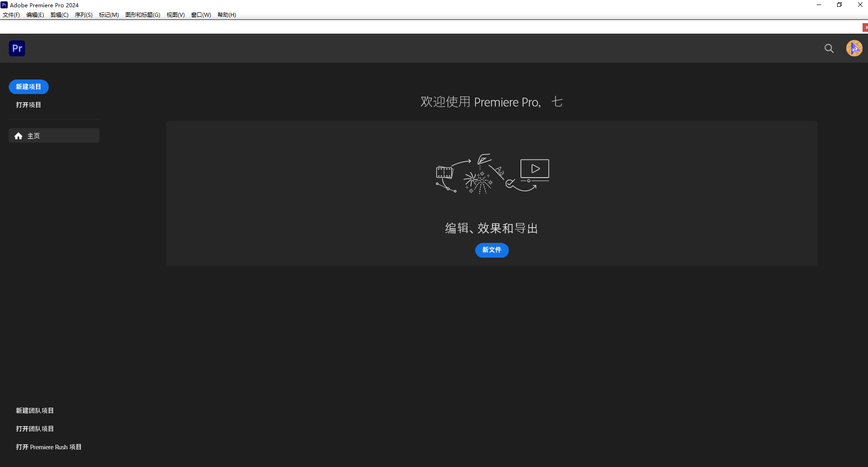Click the Pr icon in title bar
The image size is (868, 467).
point(4,5)
